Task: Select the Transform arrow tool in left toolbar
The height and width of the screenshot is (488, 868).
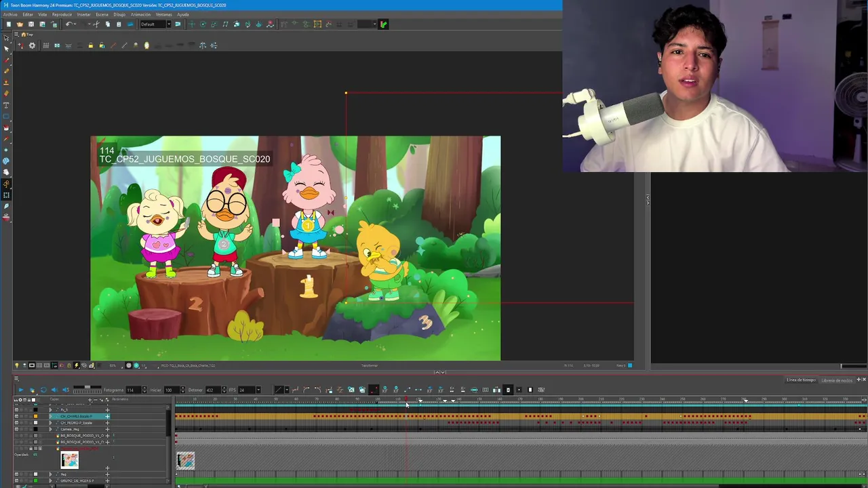Action: [x=6, y=37]
